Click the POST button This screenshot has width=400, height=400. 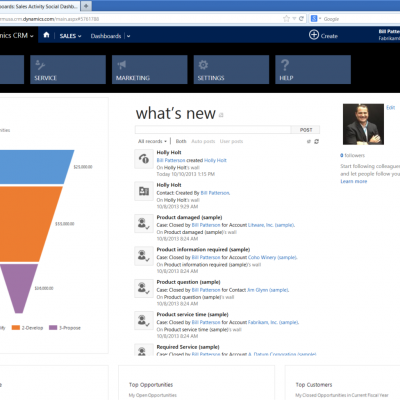[x=306, y=130]
